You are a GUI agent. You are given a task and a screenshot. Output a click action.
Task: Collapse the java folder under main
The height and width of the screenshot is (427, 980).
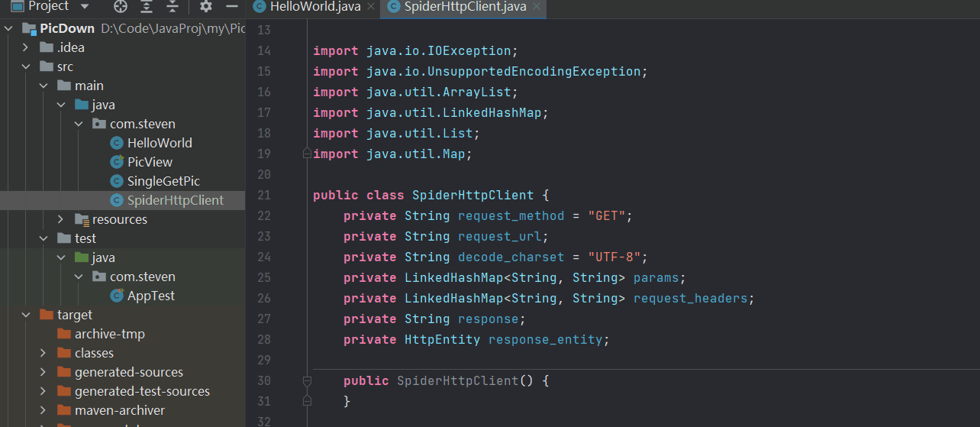[x=61, y=105]
